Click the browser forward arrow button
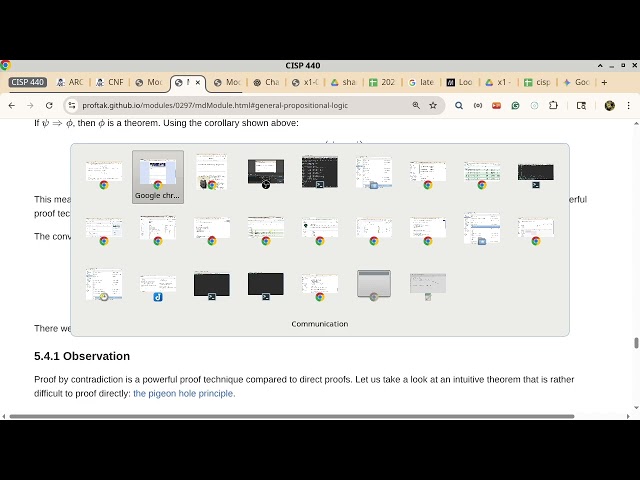This screenshot has width=640, height=480. (30, 105)
